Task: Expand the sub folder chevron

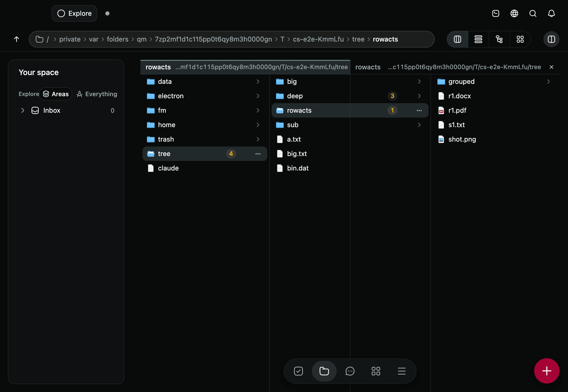Action: pyautogui.click(x=419, y=125)
